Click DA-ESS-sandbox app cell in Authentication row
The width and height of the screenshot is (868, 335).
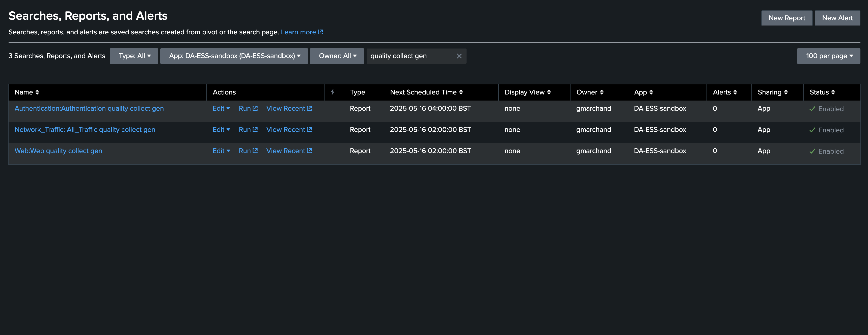pyautogui.click(x=660, y=109)
